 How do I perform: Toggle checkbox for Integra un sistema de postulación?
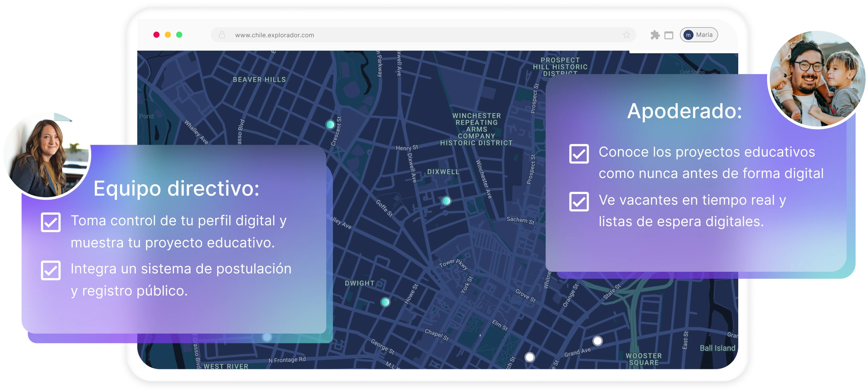point(51,270)
